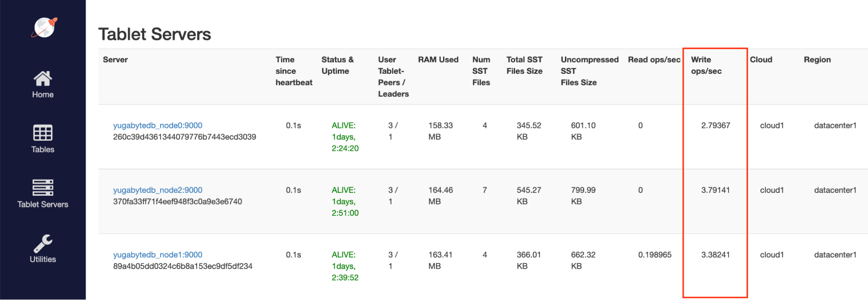Click uncompressed size 799.99 KB
The image size is (868, 300).
583,196
